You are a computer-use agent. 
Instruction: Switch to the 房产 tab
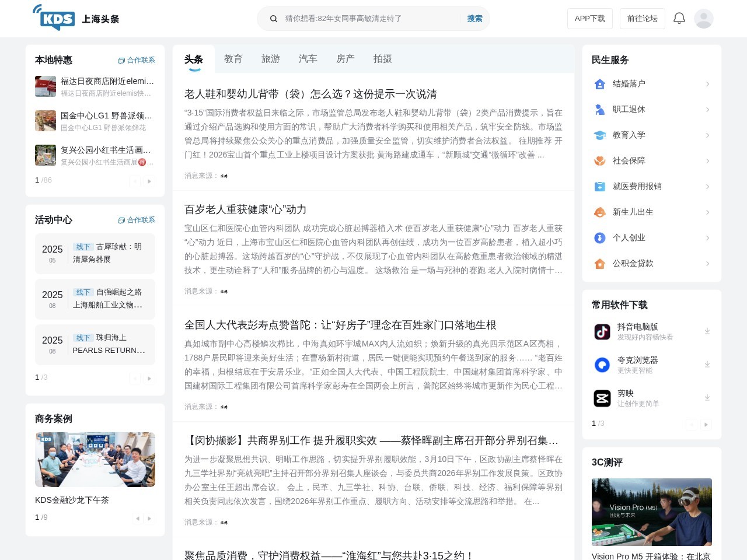345,59
